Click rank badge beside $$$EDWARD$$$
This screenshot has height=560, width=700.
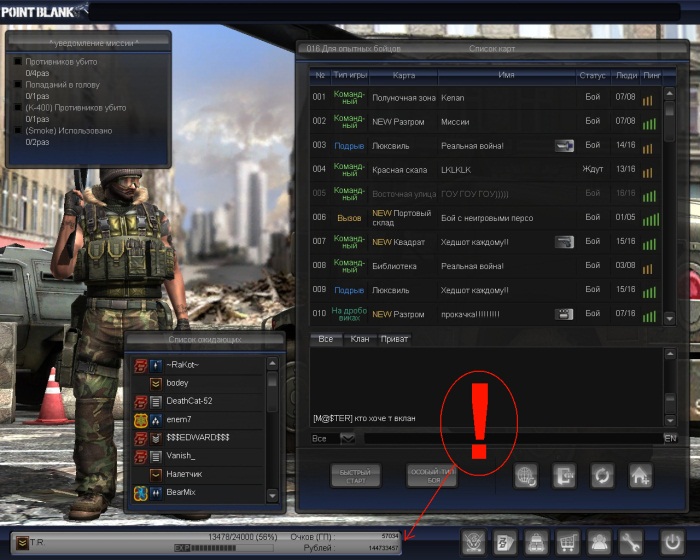(x=155, y=439)
